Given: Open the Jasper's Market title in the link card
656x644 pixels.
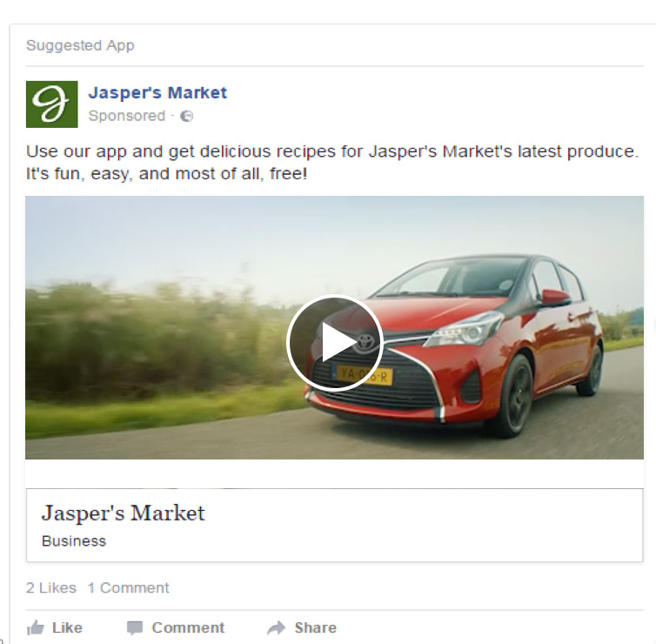Looking at the screenshot, I should pyautogui.click(x=123, y=513).
